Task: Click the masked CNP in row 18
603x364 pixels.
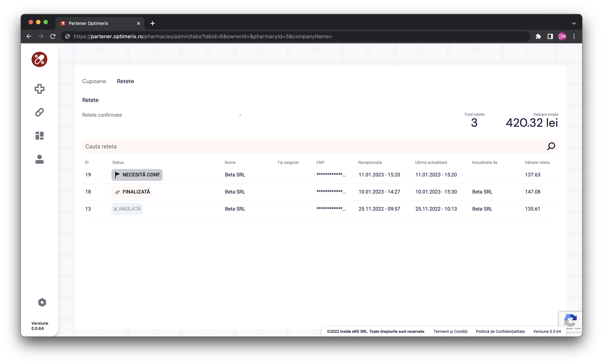Action: click(331, 192)
